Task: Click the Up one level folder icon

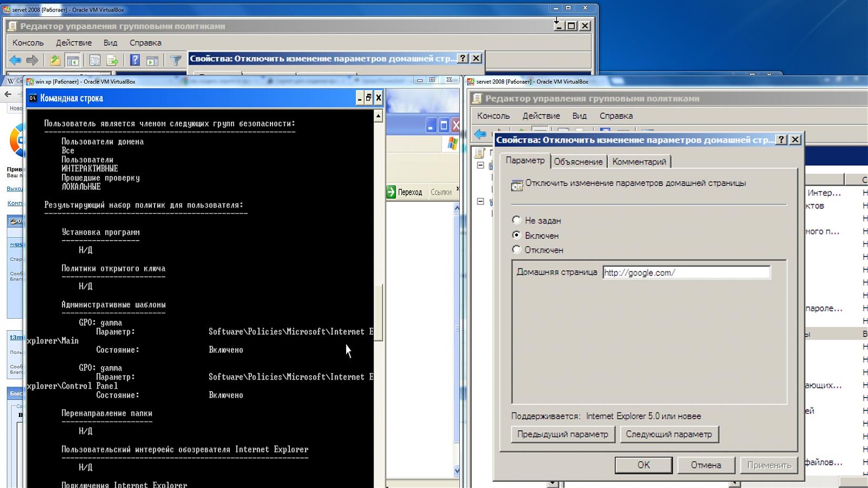Action: (x=55, y=60)
